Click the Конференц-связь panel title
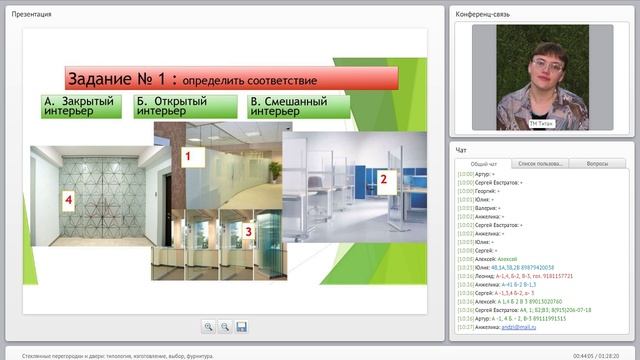The image size is (640, 360). [x=482, y=14]
